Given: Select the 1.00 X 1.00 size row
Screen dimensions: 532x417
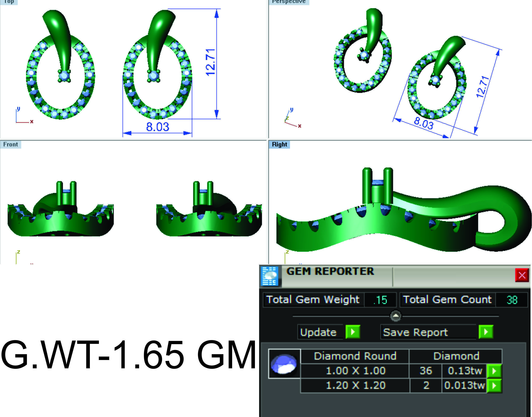Looking at the screenshot, I should (355, 371).
